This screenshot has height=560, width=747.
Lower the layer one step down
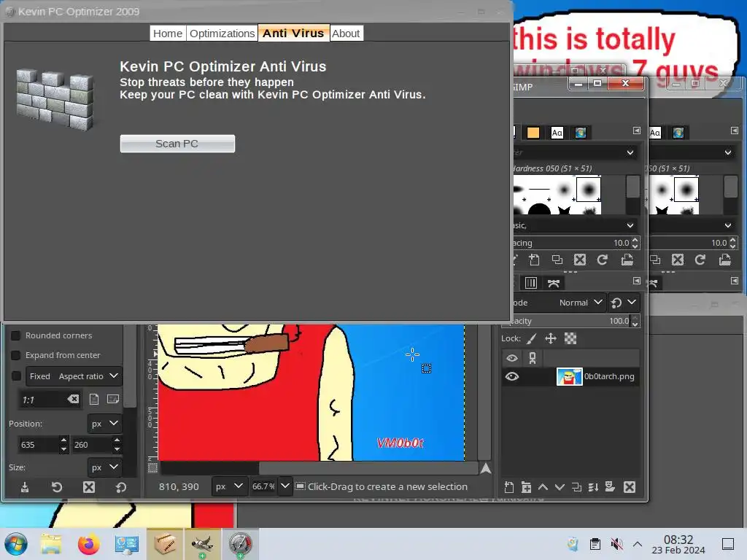pos(560,486)
